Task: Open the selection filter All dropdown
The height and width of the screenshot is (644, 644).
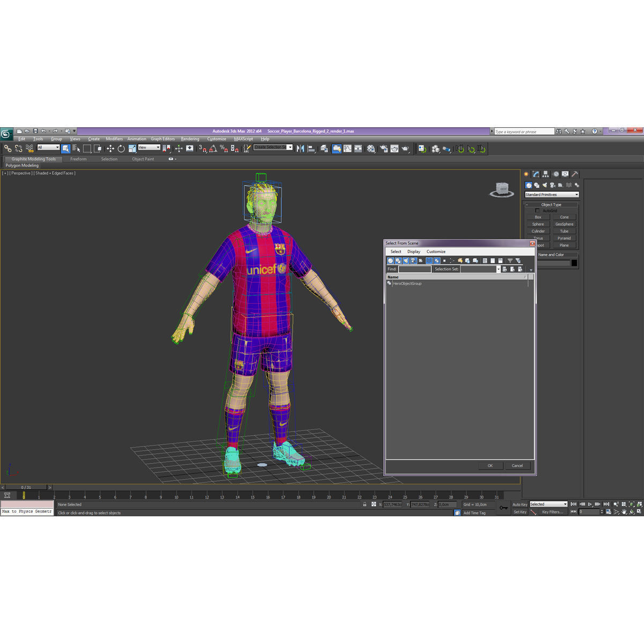Action: click(48, 147)
